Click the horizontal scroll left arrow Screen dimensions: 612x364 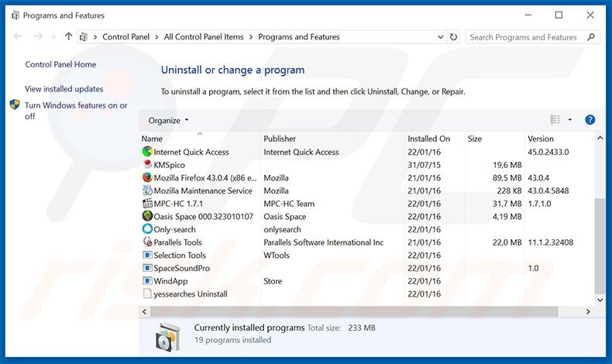click(x=144, y=311)
